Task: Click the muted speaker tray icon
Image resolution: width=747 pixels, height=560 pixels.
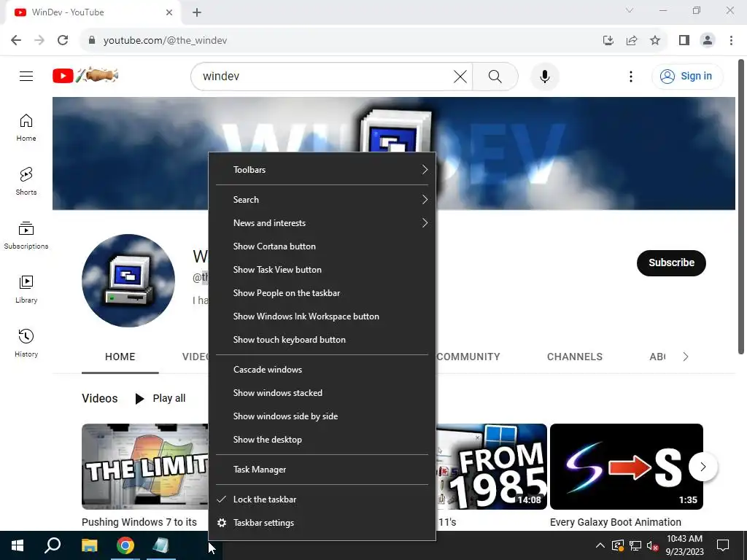Action: [652, 545]
